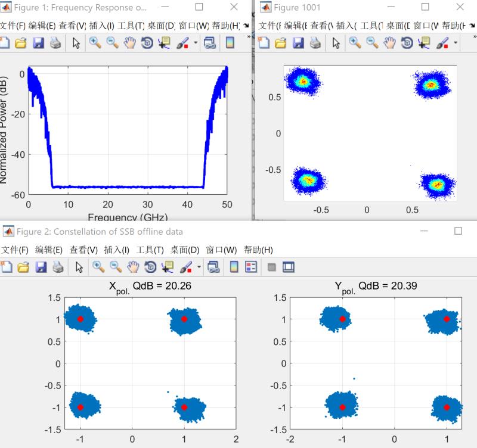Viewport: 477px width, 448px height.
Task: Click Print icon in Figure 1 toolbar
Action: tap(55, 43)
